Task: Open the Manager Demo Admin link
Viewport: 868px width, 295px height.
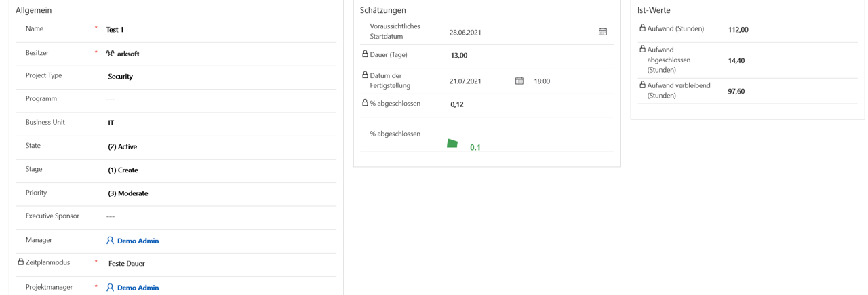Action: (x=138, y=241)
